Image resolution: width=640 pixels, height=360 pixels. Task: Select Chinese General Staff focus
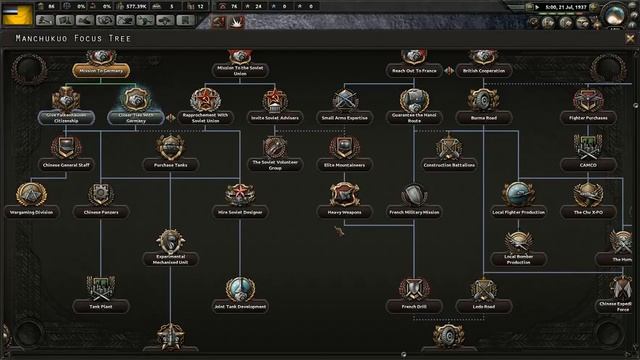click(66, 165)
